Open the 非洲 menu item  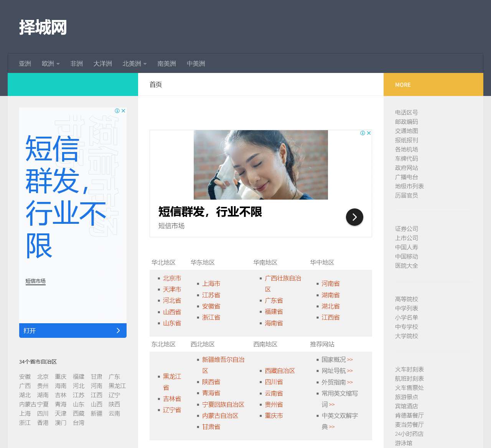76,64
